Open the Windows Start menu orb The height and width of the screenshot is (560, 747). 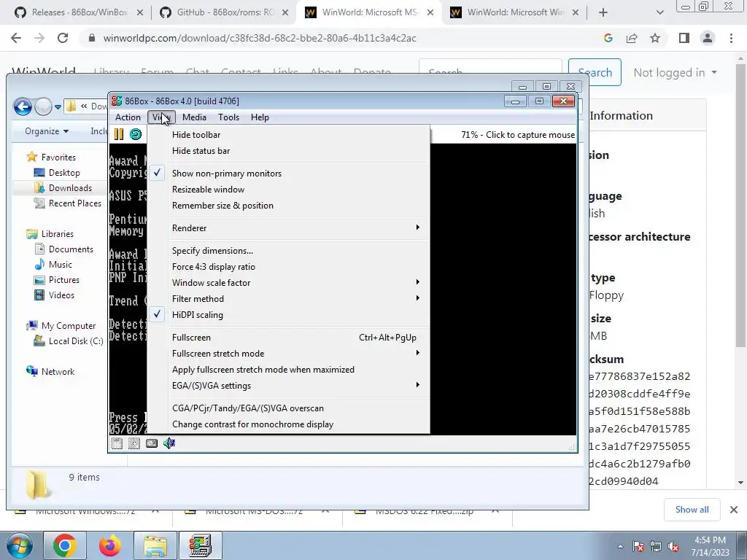tap(19, 545)
